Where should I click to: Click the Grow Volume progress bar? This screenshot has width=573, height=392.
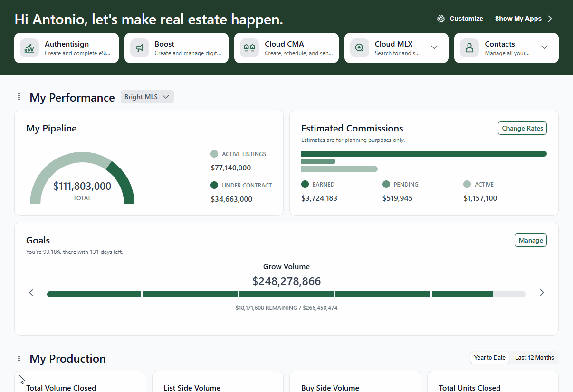tap(286, 294)
